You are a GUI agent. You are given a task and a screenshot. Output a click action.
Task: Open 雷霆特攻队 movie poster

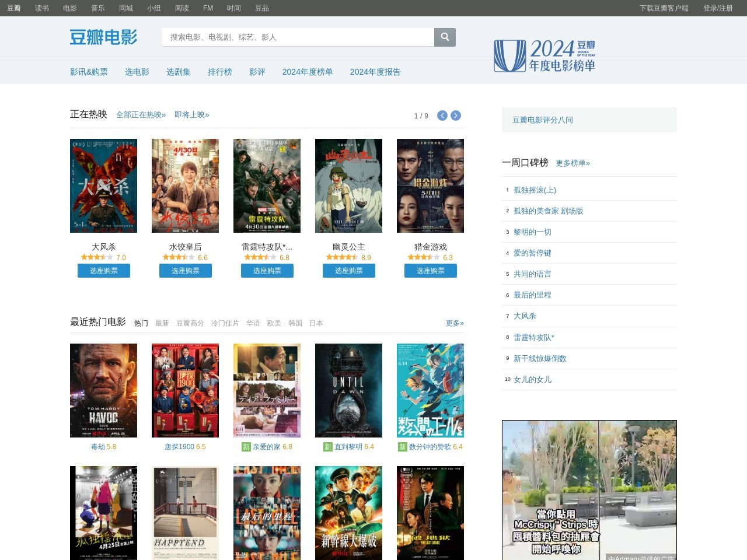[x=267, y=185]
